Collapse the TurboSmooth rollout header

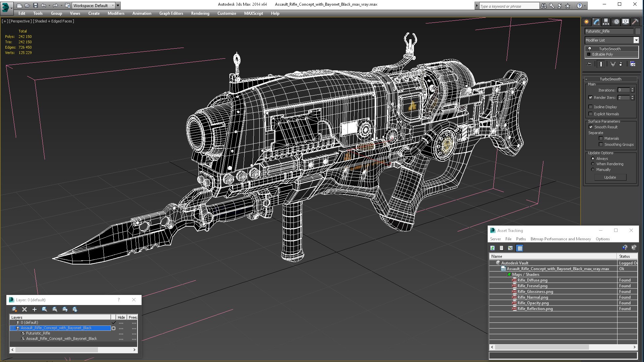(x=610, y=79)
